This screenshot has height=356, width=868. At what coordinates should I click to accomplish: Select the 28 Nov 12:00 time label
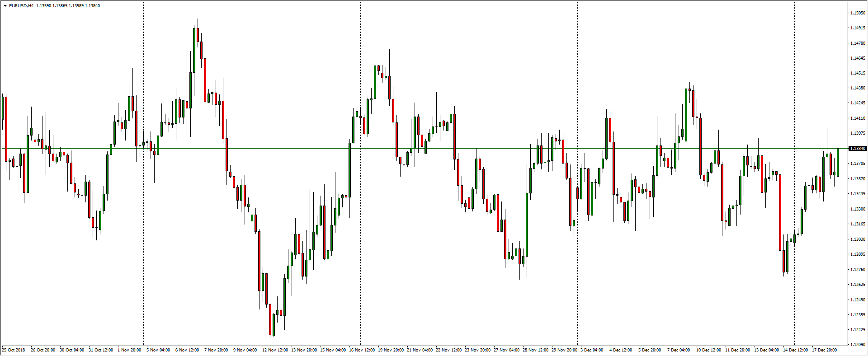tap(536, 350)
